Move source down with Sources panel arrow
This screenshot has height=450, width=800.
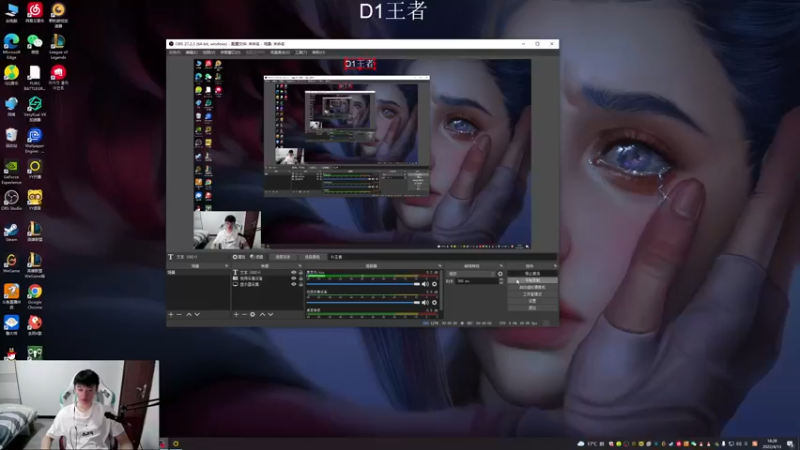pos(271,314)
